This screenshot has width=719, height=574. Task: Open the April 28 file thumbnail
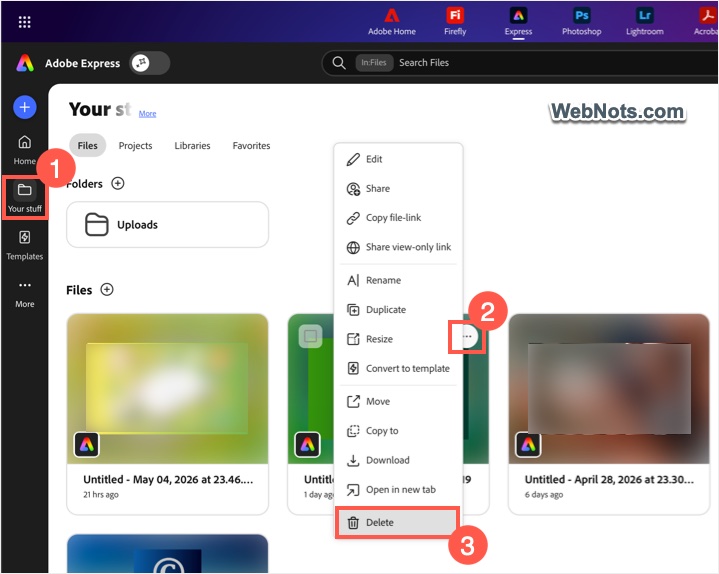(608, 389)
